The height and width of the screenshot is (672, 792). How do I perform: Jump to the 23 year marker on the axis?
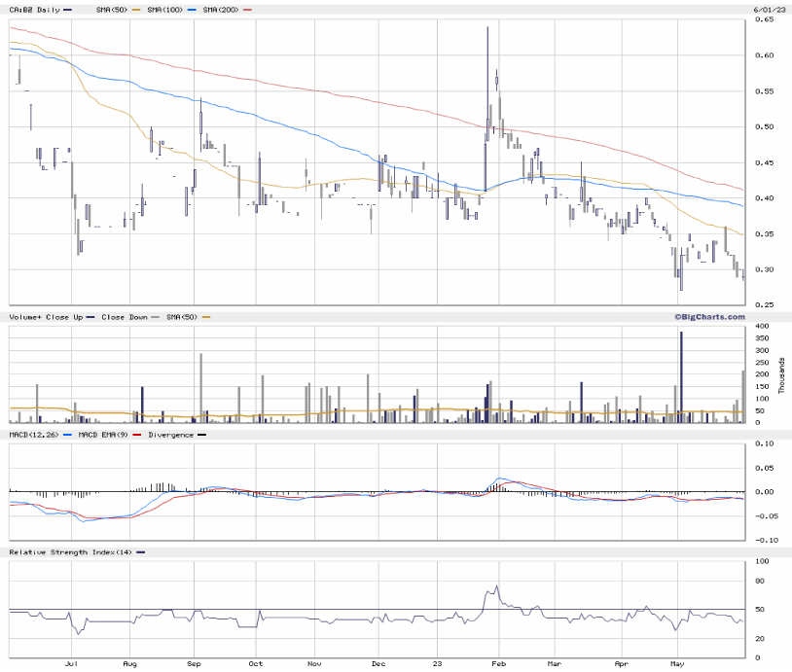click(438, 664)
